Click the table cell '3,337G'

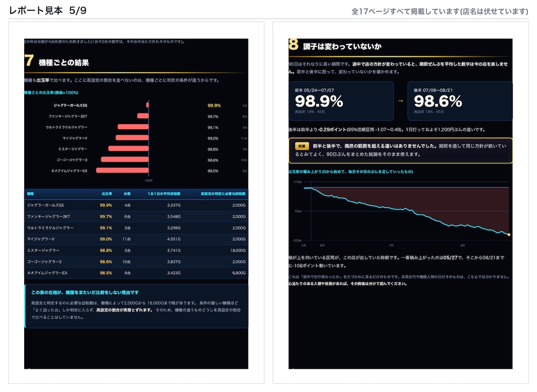(174, 205)
